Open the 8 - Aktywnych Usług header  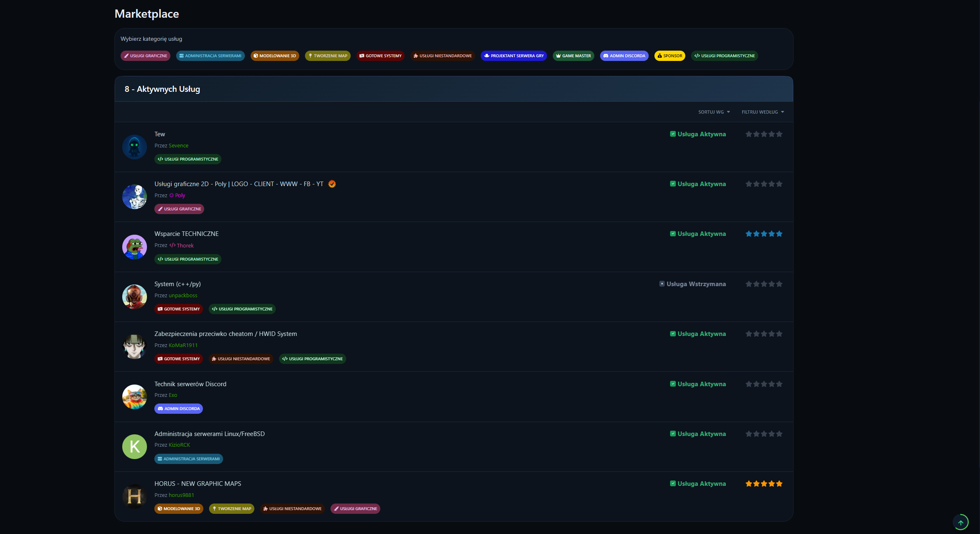162,89
